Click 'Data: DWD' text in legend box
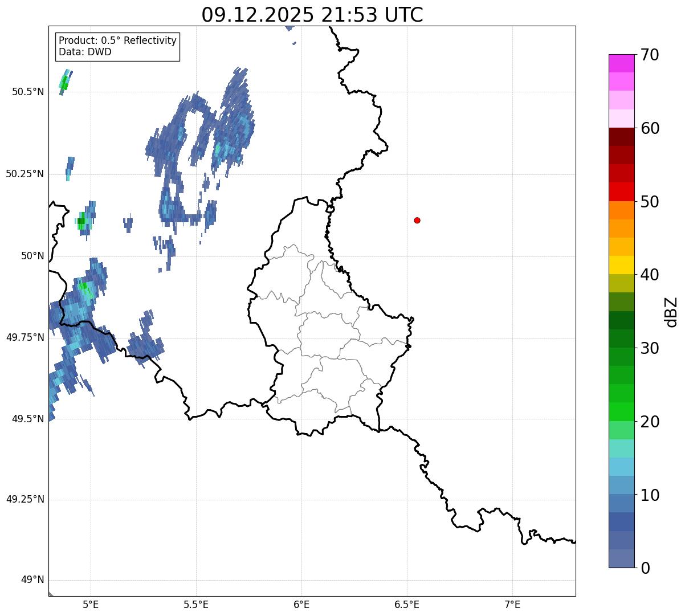The image size is (685, 616). point(85,52)
